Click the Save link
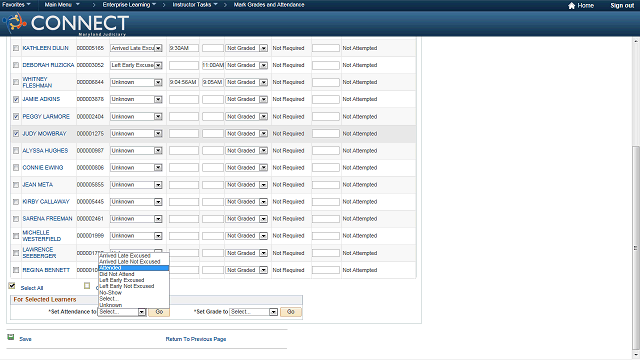 click(x=25, y=339)
